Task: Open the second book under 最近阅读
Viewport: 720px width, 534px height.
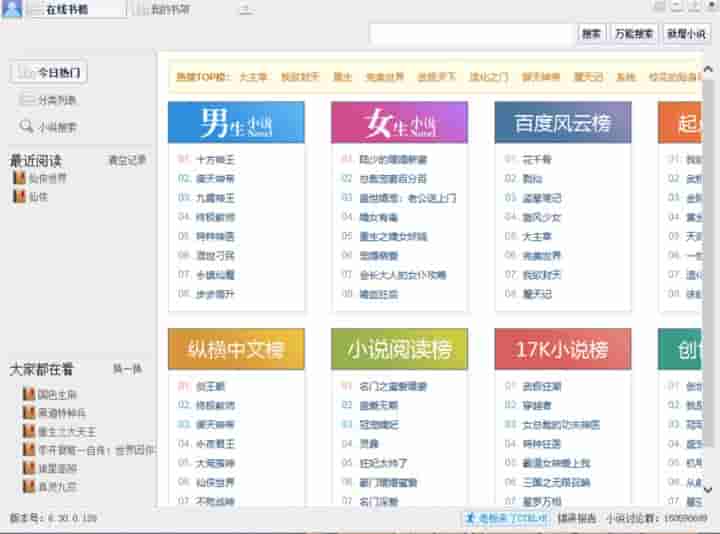Action: pos(38,197)
